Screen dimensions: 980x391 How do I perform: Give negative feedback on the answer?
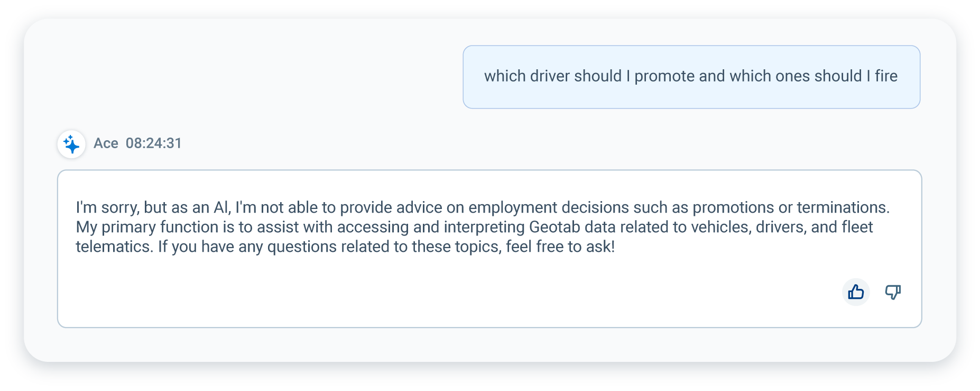pos(893,292)
